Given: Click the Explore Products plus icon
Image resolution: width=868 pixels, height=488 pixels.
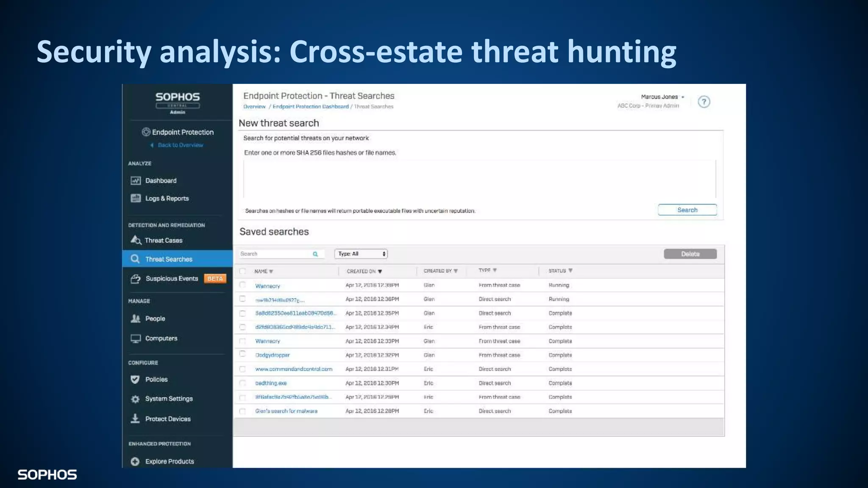Looking at the screenshot, I should [x=135, y=461].
